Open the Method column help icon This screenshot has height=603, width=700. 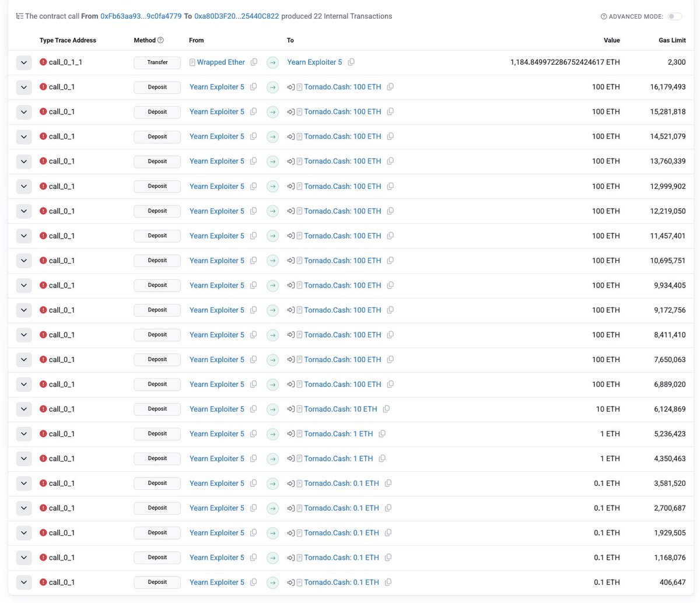(160, 40)
